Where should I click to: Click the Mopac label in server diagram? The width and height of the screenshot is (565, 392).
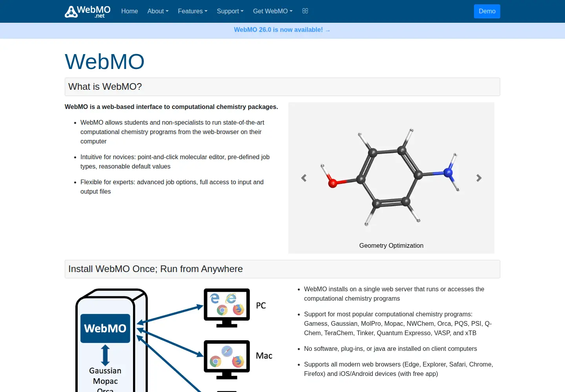[105, 381]
